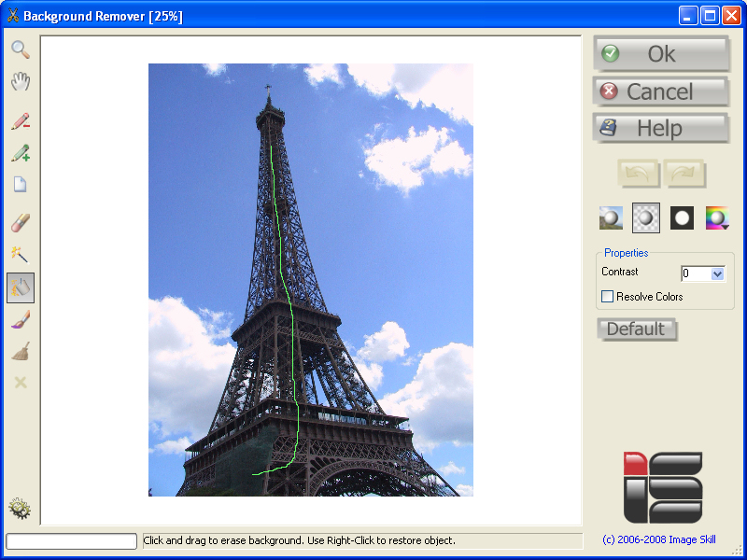Activate the magic wand tool
Screen dimensions: 747x560
click(21, 255)
